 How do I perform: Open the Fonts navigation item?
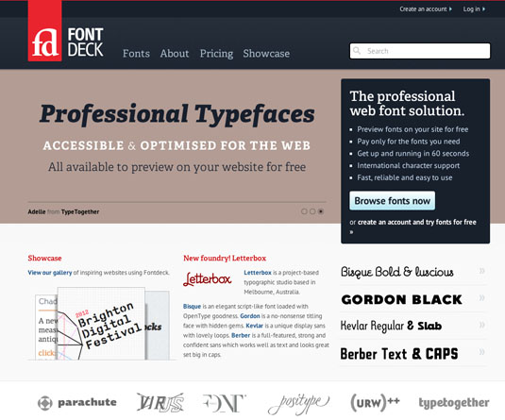coord(136,54)
